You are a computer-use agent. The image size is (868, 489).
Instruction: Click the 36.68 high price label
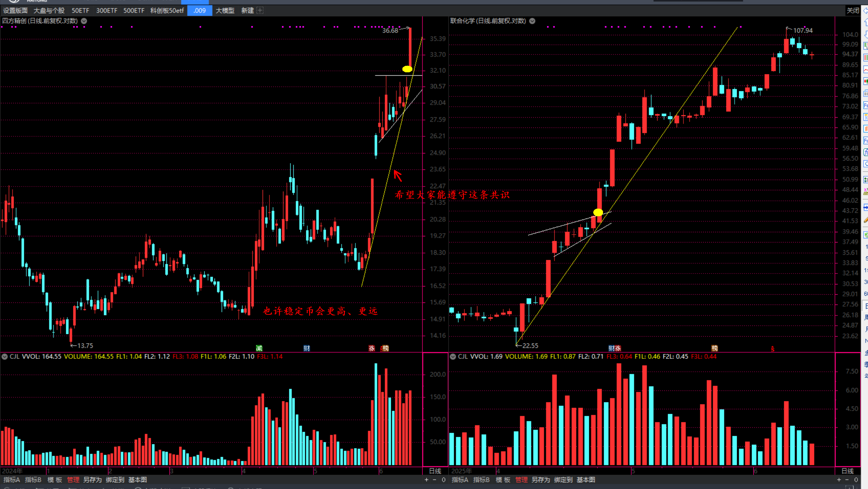pyautogui.click(x=390, y=30)
